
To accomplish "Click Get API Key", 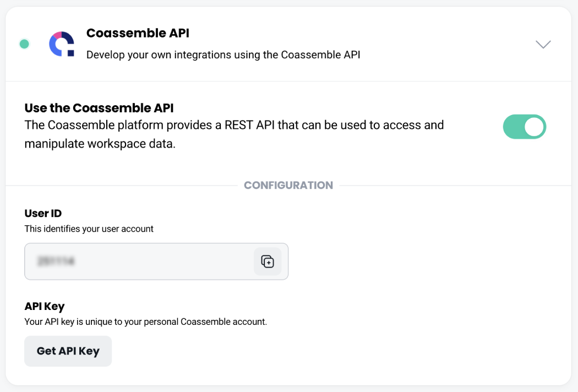I will pos(68,351).
